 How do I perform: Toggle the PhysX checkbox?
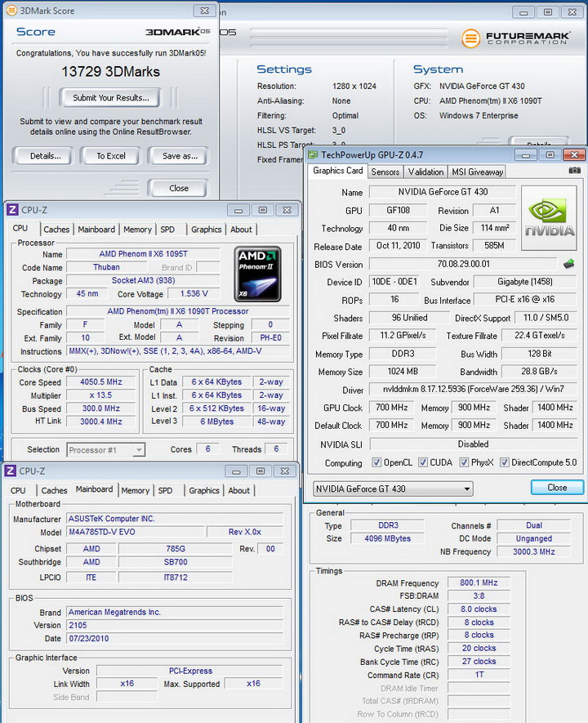(x=464, y=462)
